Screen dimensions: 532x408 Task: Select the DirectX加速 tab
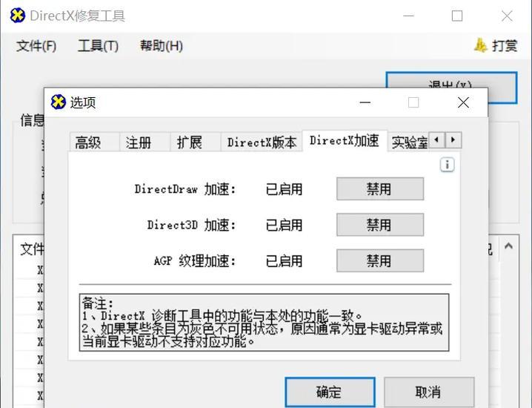click(x=345, y=141)
